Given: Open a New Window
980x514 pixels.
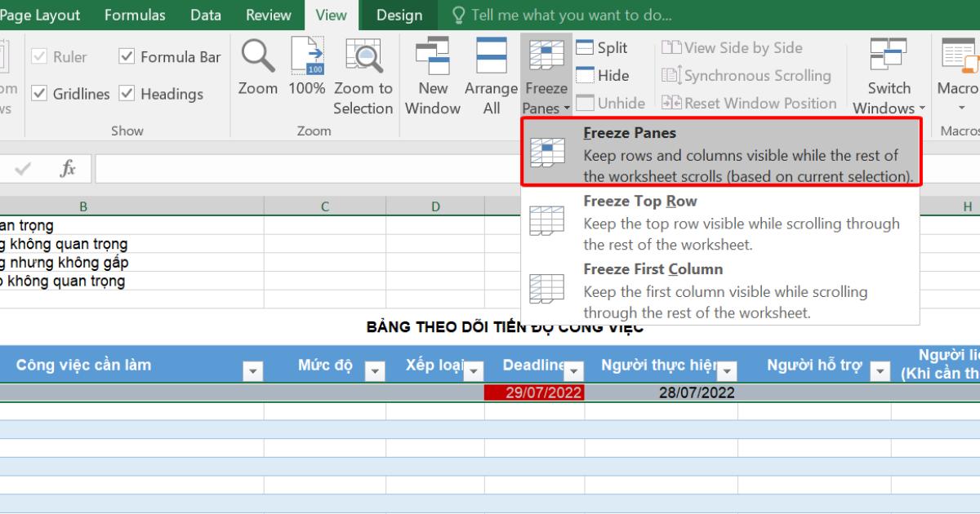Looking at the screenshot, I should pyautogui.click(x=433, y=78).
